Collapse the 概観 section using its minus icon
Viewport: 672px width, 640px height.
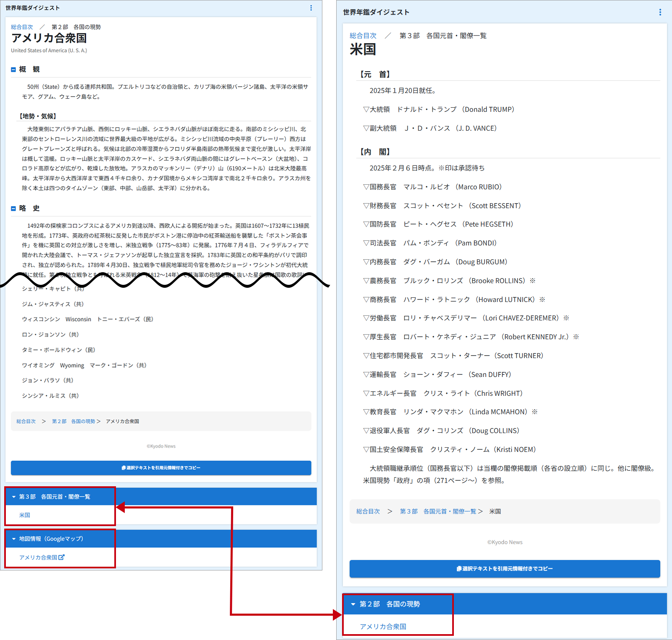pyautogui.click(x=13, y=70)
